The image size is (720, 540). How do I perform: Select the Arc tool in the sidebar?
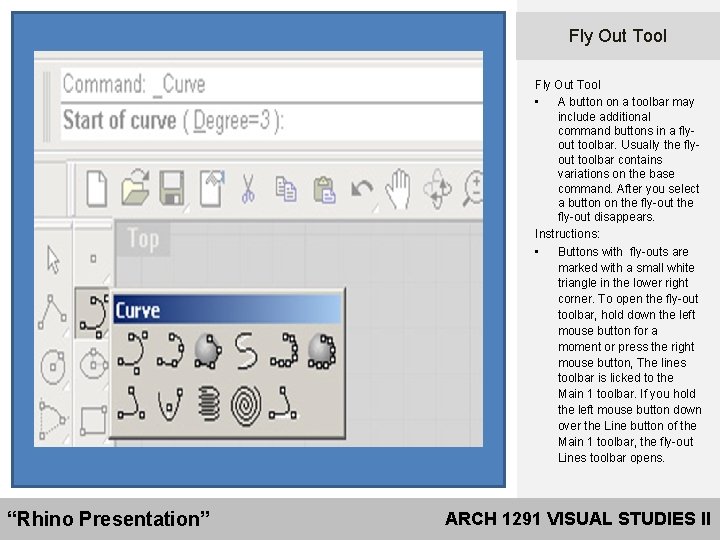53,420
